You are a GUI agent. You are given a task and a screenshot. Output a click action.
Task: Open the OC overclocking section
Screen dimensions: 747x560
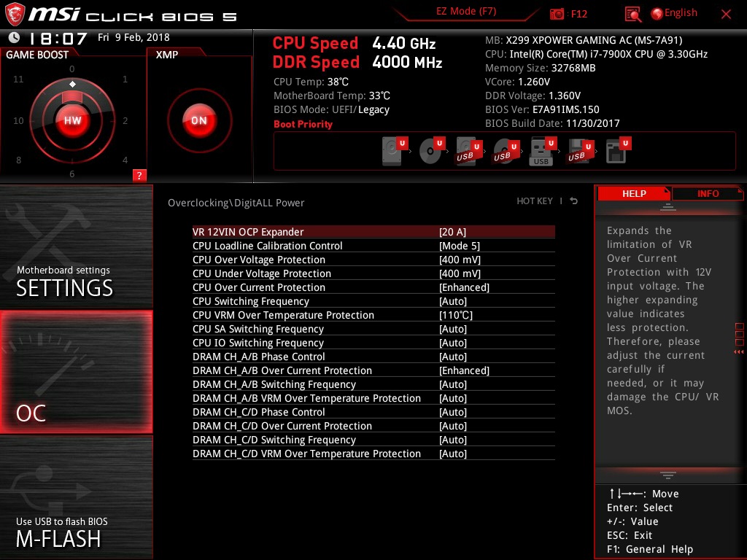coord(76,373)
